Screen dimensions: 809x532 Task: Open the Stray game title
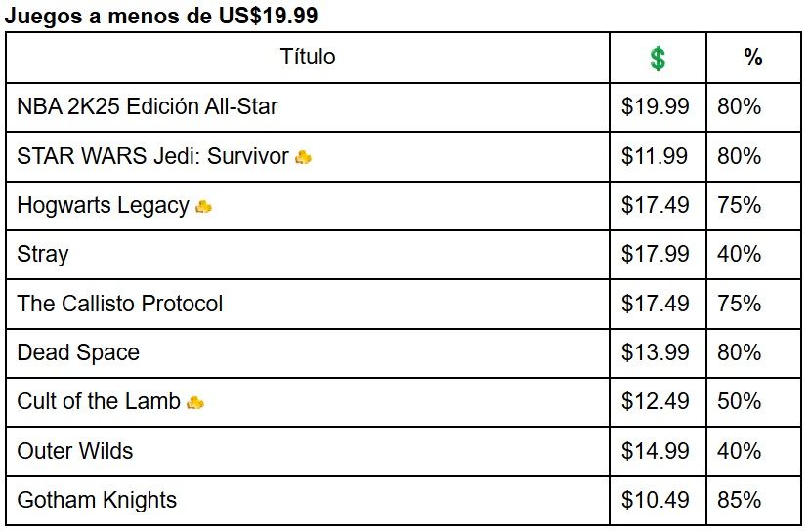tap(42, 254)
